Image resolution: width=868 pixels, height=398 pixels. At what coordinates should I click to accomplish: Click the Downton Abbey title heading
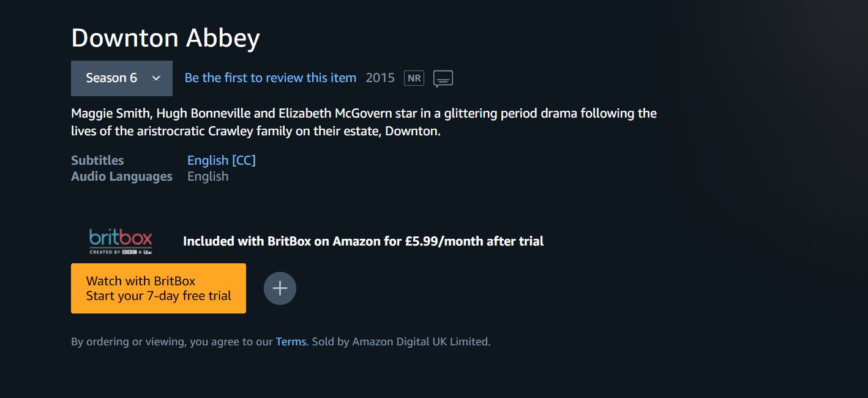click(x=165, y=38)
